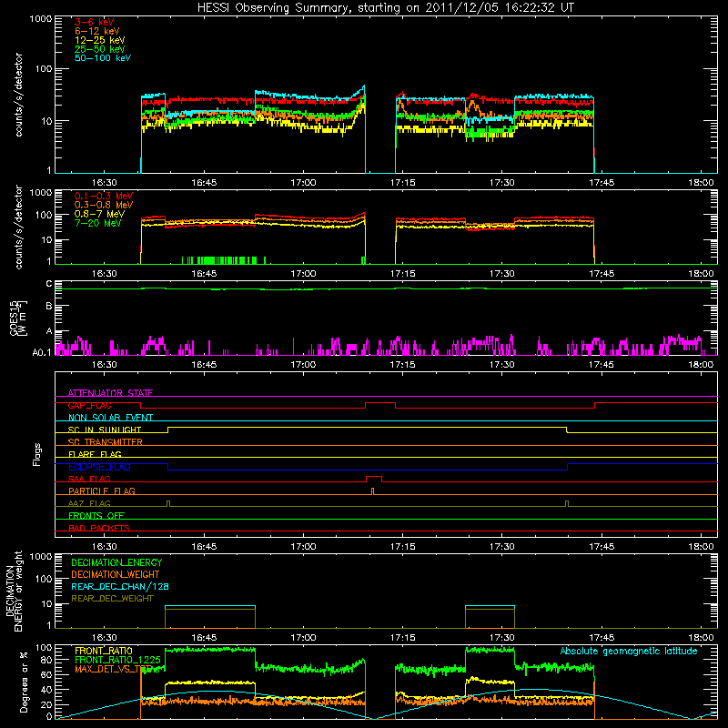Click the A0.1 tick label on GOES plot

(x=42, y=352)
